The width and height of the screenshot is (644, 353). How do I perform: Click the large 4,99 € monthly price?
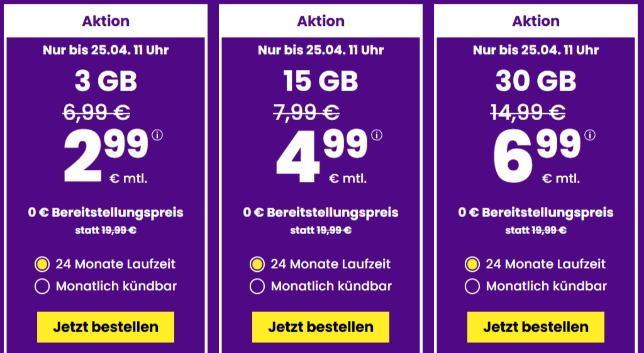[x=322, y=156]
